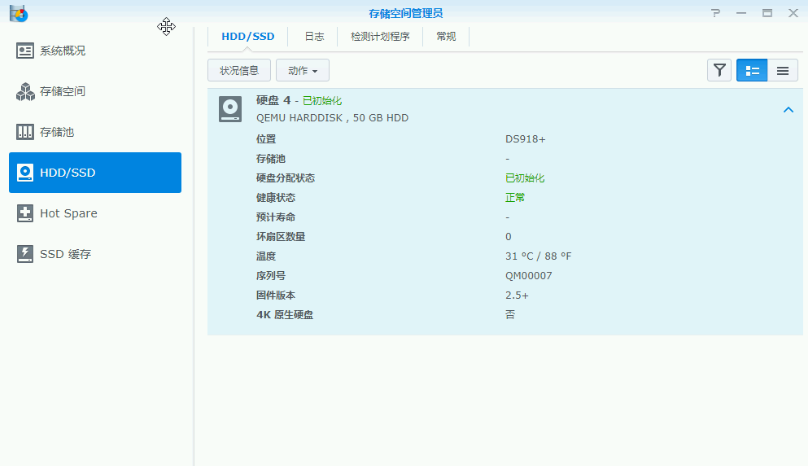Screen dimensions: 808x466
Task: Click the filter funnel icon
Action: tap(719, 70)
